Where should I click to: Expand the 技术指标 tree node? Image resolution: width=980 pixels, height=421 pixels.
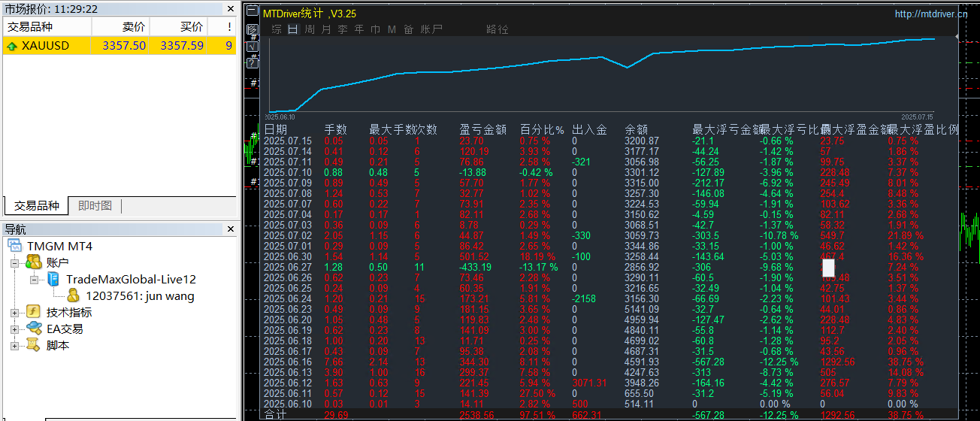[14, 313]
